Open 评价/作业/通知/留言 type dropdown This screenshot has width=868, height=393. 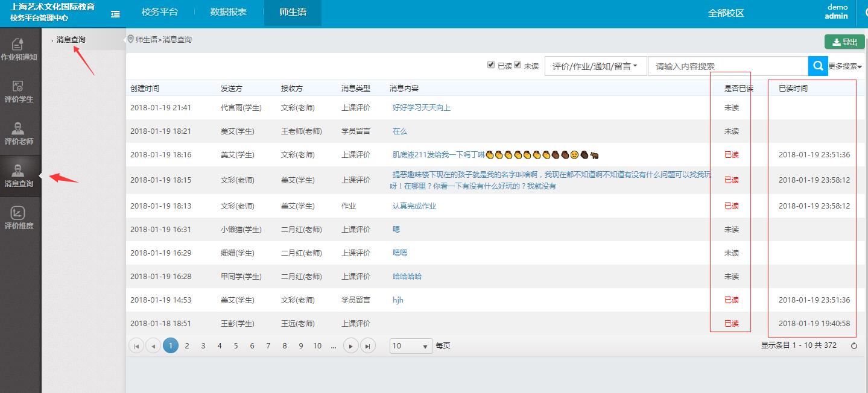click(595, 66)
